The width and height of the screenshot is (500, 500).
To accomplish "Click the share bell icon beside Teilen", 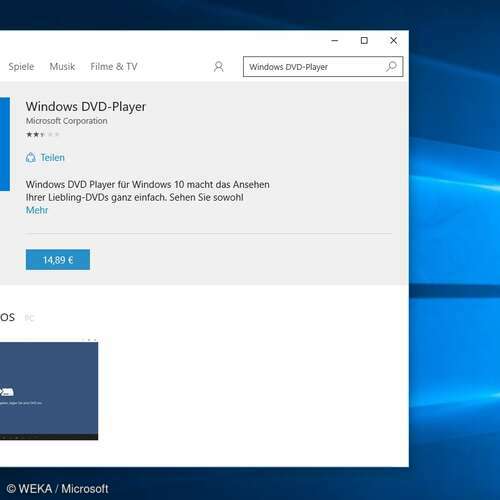I will point(31,157).
